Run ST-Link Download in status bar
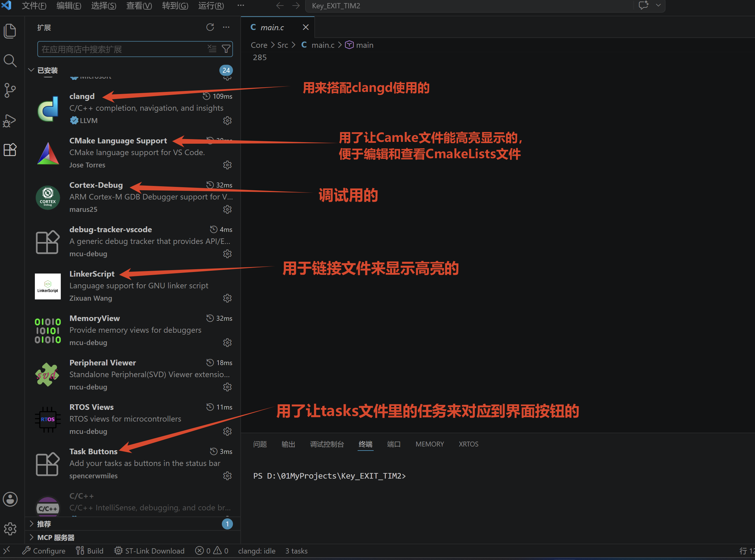755x560 pixels. tap(149, 551)
